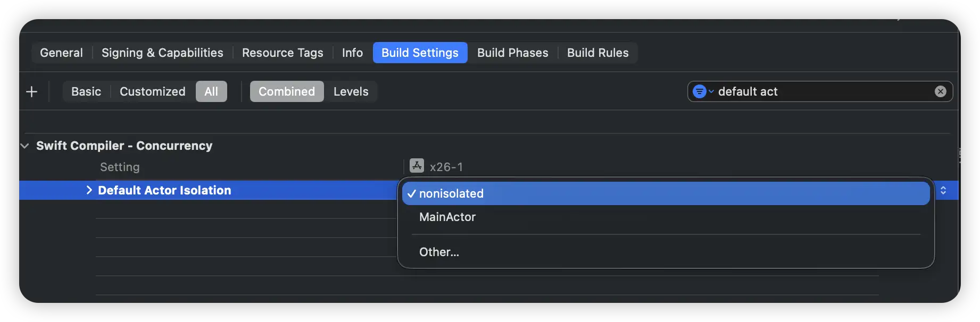Select MainActor from the popup menu
The image size is (980, 322).
click(447, 217)
